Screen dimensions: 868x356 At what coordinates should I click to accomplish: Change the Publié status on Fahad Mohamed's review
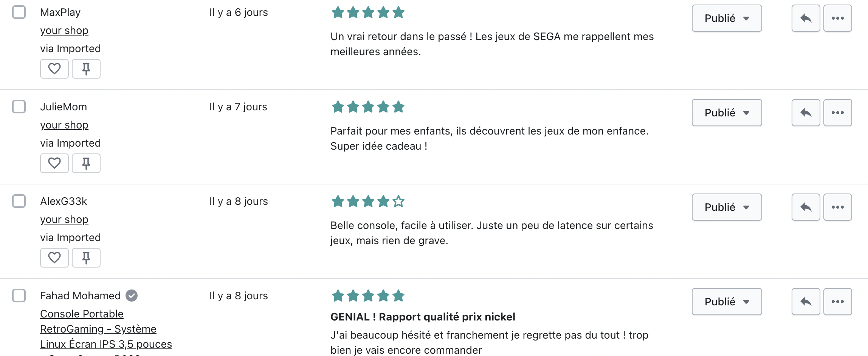(727, 302)
